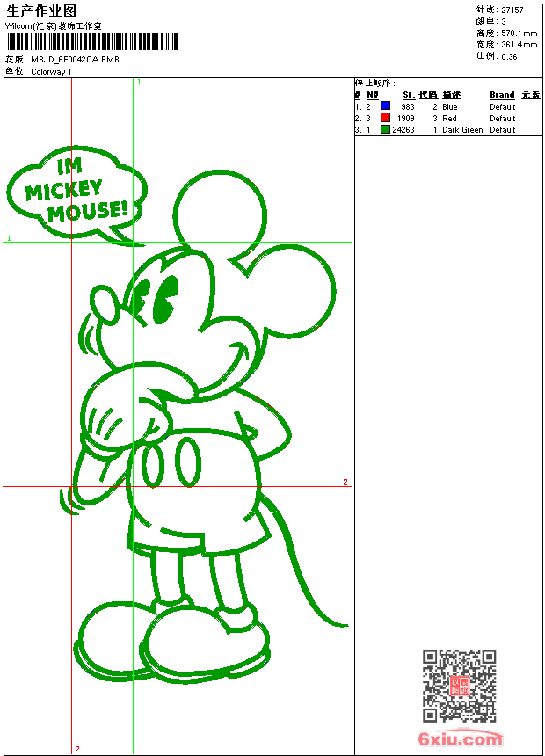Pick the Dark Green color swatch
The image size is (545, 756).
click(x=385, y=129)
